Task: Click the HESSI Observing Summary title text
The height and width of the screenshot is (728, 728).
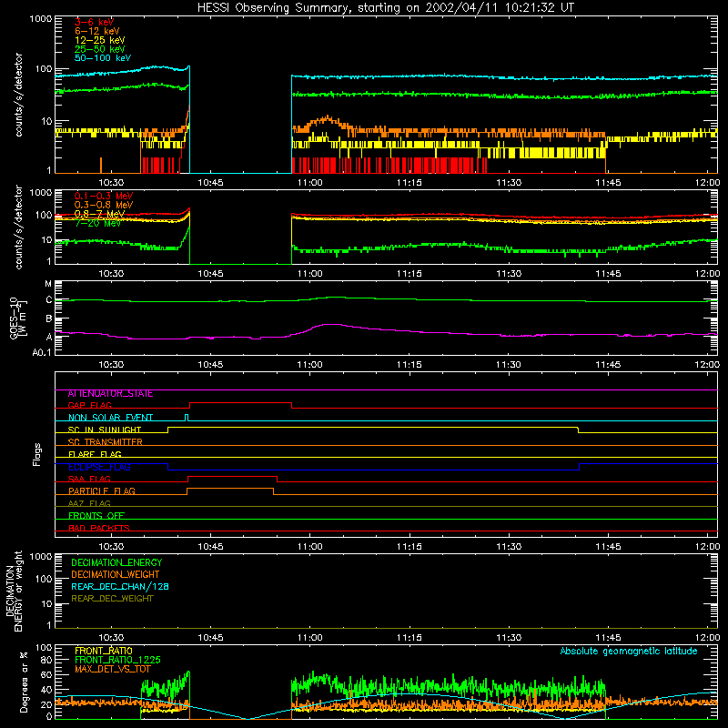Action: tap(386, 7)
